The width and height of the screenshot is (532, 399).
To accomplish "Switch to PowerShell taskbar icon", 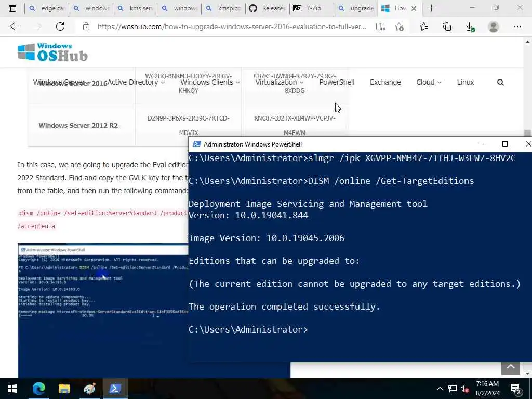I will [115, 389].
